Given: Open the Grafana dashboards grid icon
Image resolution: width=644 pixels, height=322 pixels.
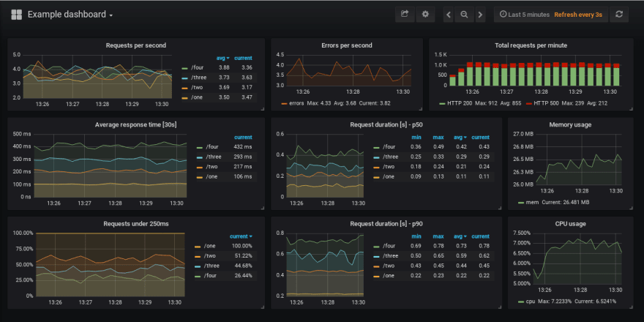Looking at the screenshot, I should pyautogui.click(x=16, y=15).
